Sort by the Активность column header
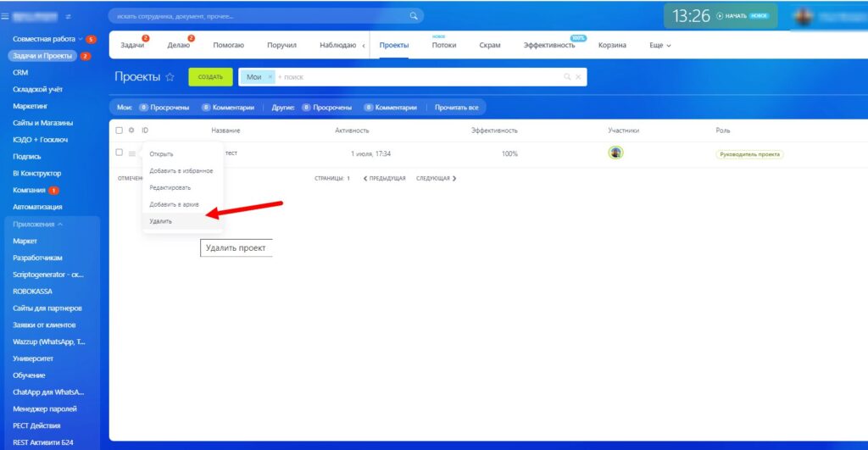 click(x=352, y=131)
